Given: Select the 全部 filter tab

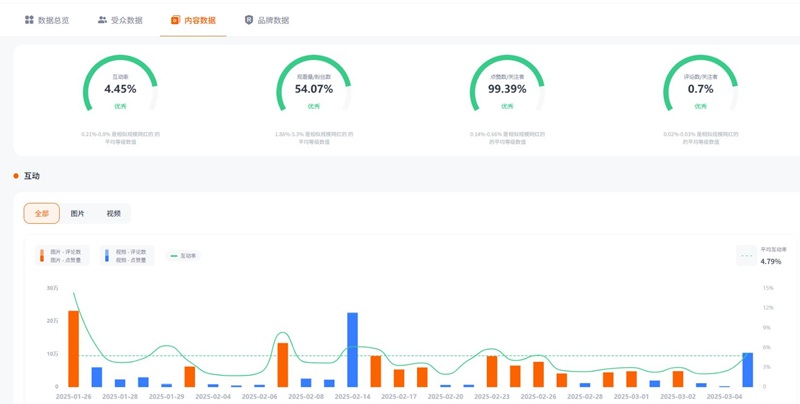Looking at the screenshot, I should point(41,214).
